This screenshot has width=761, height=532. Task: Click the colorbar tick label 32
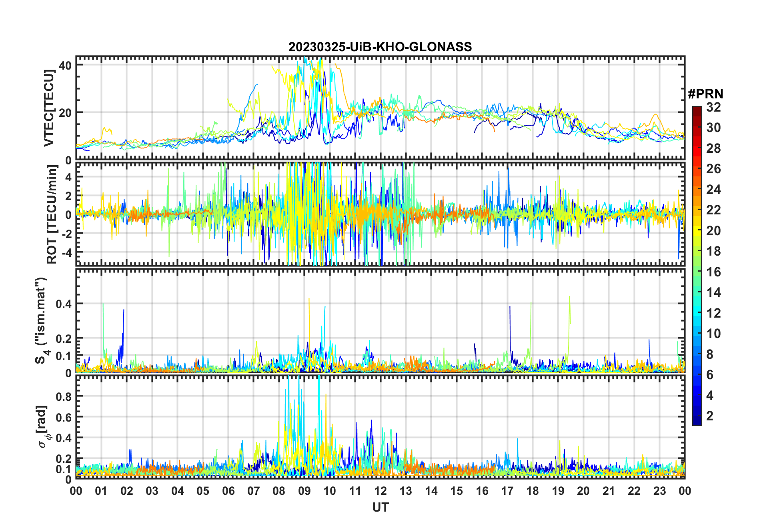[x=713, y=107]
